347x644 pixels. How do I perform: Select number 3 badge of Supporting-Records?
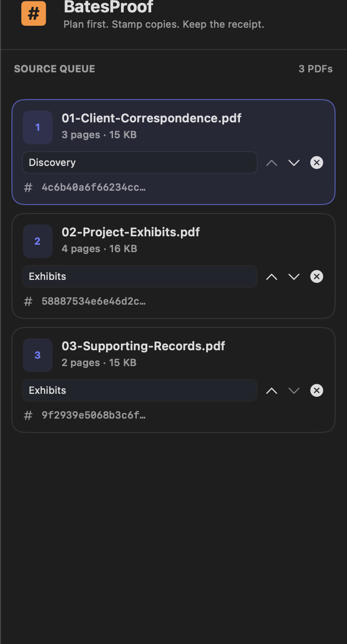pos(38,355)
